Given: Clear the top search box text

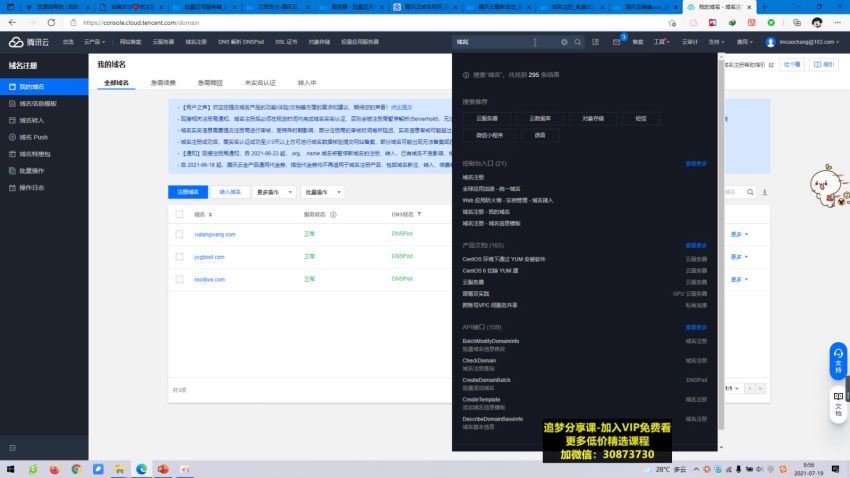Looking at the screenshot, I should click(x=564, y=42).
